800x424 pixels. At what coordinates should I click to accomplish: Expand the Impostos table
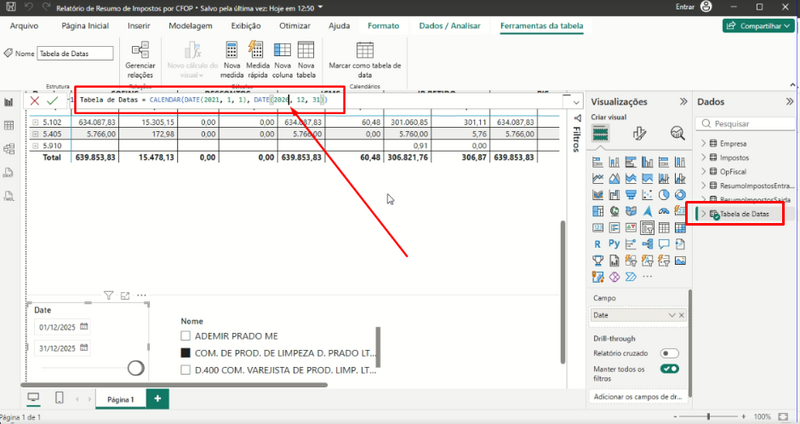tap(704, 158)
